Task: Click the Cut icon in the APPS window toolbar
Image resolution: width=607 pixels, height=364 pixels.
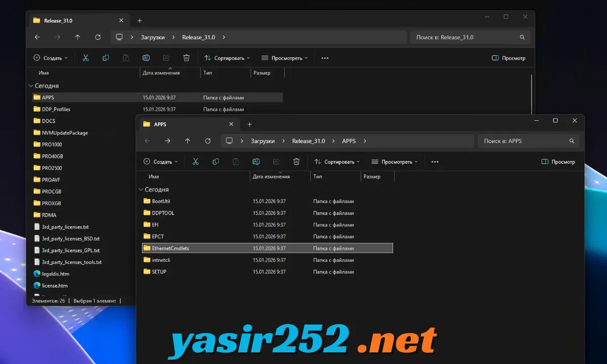Action: point(196,162)
